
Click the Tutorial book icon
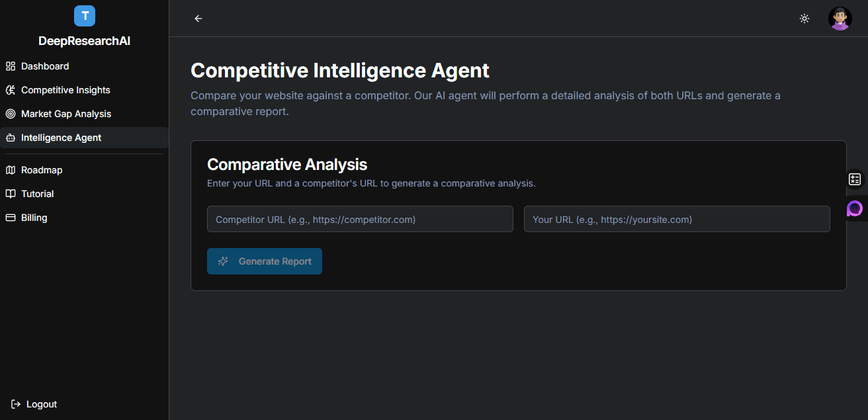10,193
